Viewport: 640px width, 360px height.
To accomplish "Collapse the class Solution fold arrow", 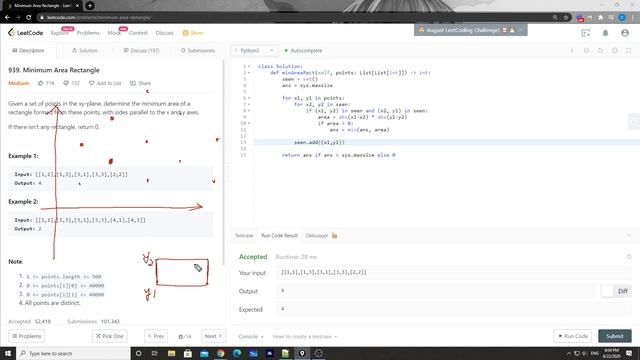I will click(249, 66).
